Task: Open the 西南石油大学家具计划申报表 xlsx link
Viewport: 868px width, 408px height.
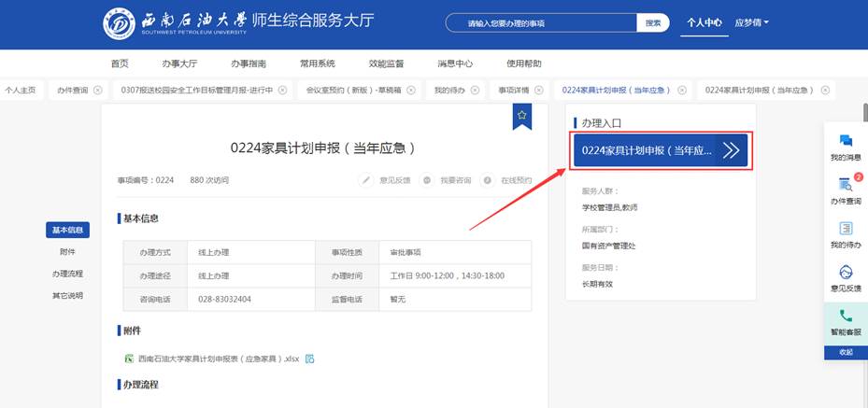Action: tap(219, 359)
